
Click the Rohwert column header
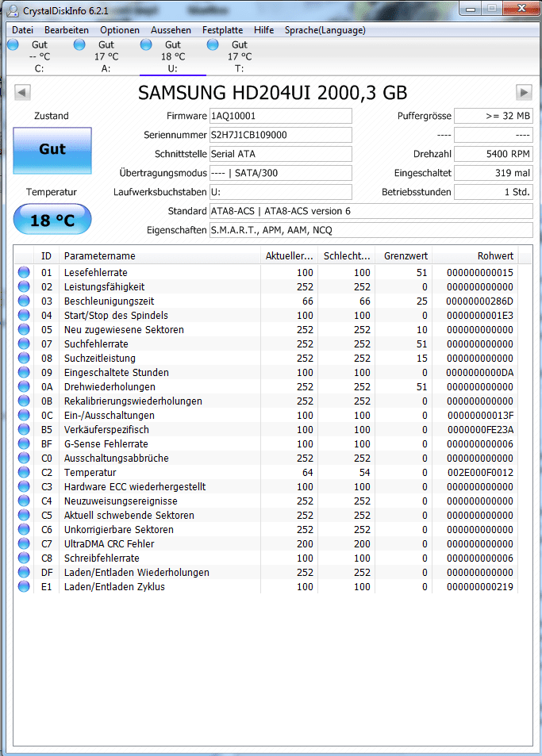pos(475,256)
